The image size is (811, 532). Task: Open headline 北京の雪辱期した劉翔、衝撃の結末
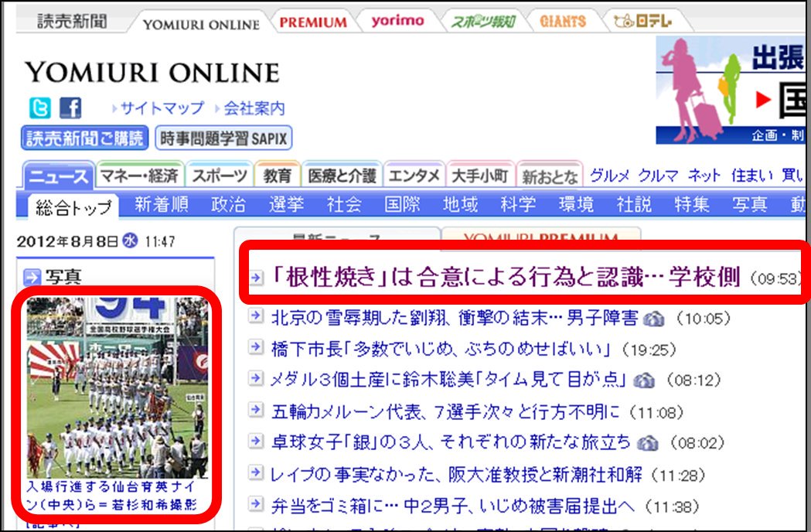[x=455, y=318]
